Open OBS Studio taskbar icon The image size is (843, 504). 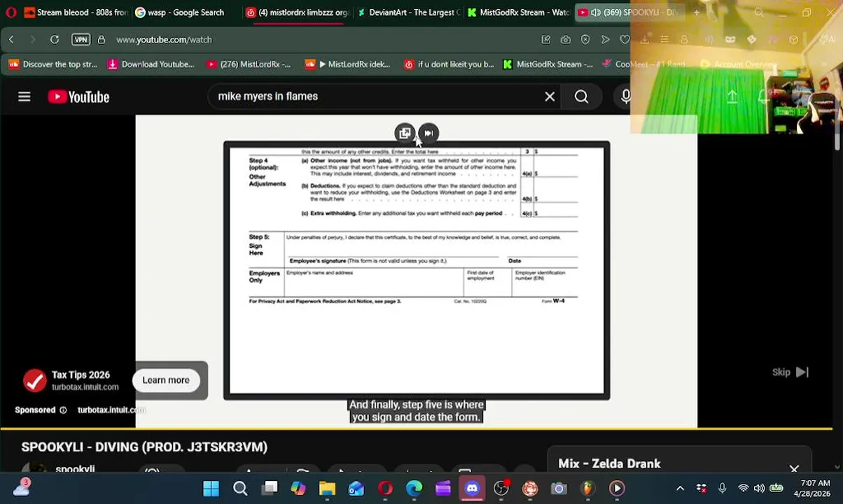click(x=501, y=489)
